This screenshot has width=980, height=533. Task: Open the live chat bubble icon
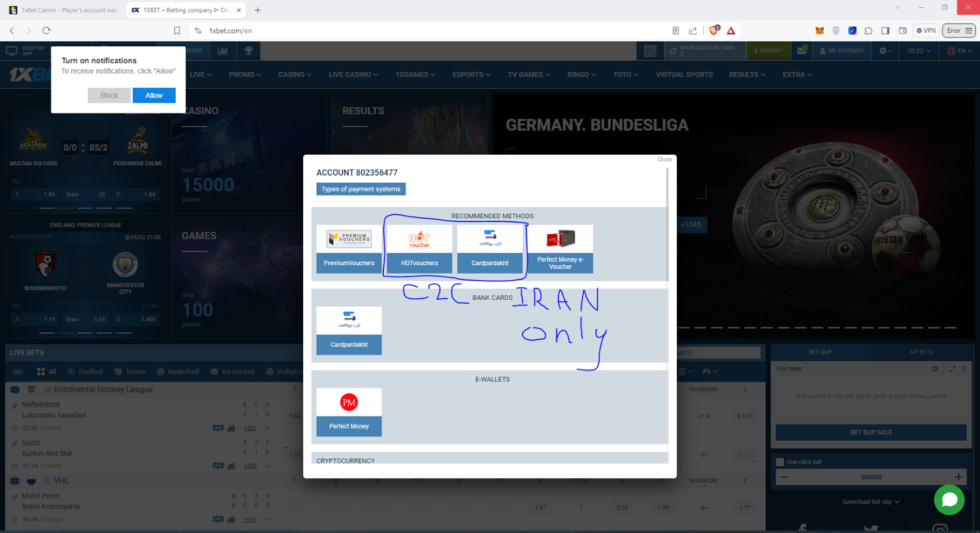949,500
